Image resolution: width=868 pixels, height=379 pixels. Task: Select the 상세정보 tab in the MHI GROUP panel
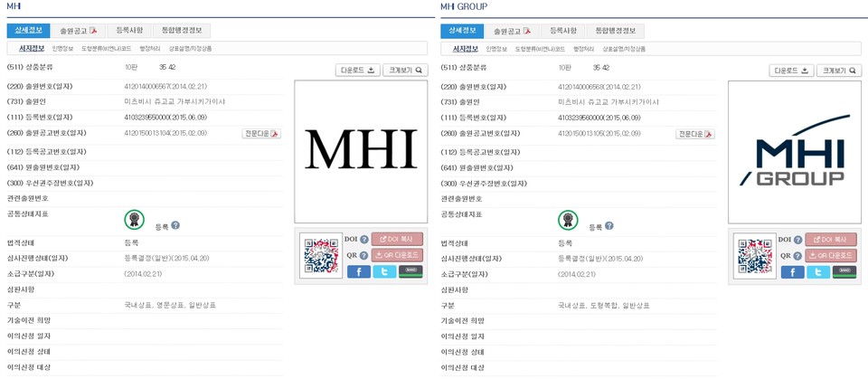(x=462, y=31)
